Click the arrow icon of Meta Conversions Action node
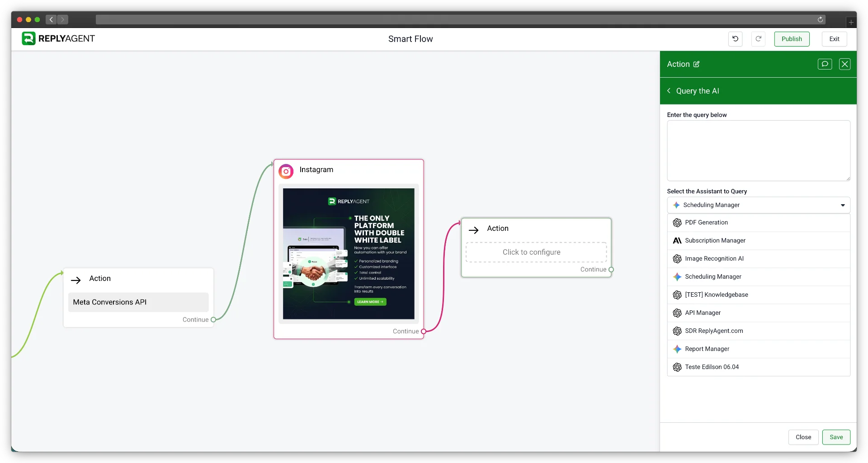 tap(76, 280)
